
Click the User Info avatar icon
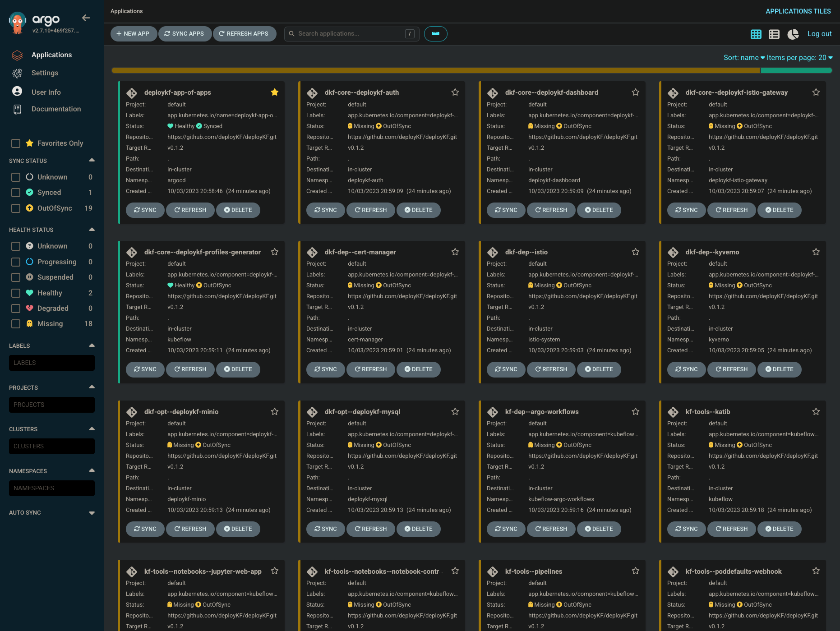(17, 92)
